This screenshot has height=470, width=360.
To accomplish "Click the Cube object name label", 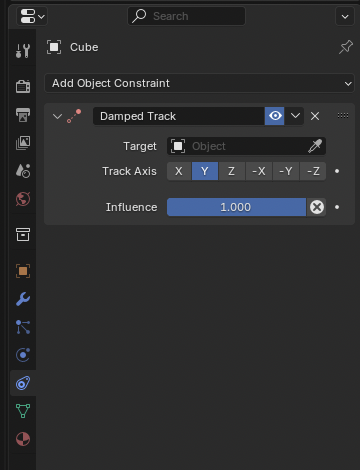I will (x=84, y=47).
